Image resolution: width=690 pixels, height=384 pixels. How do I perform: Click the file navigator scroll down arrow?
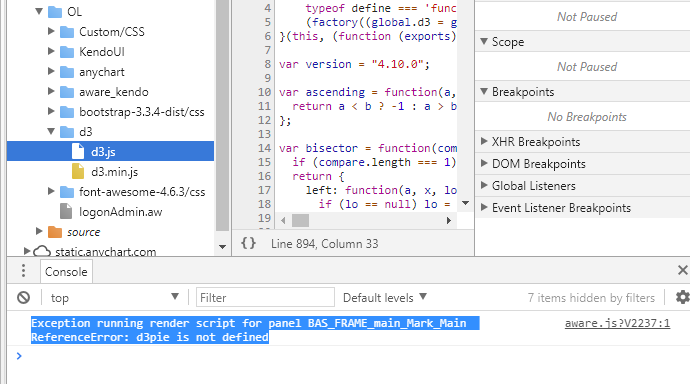[x=222, y=247]
